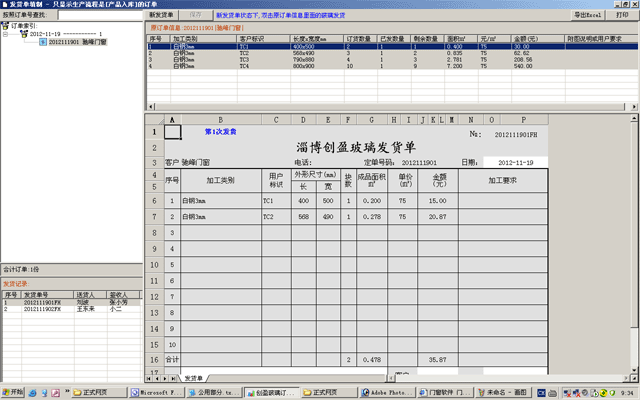Image resolution: width=640 pixels, height=400 pixels.
Task: Open the Windows 开始 Start button
Action: 14,392
